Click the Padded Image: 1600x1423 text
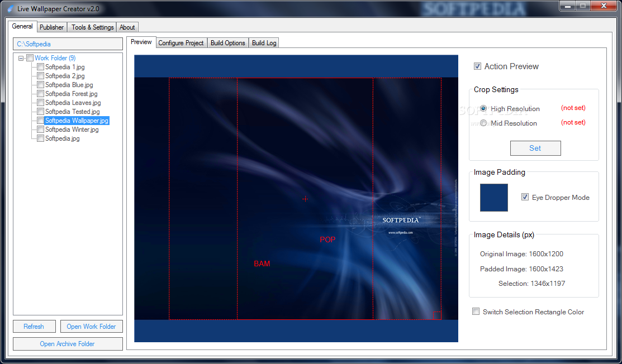622x364 pixels. (521, 269)
